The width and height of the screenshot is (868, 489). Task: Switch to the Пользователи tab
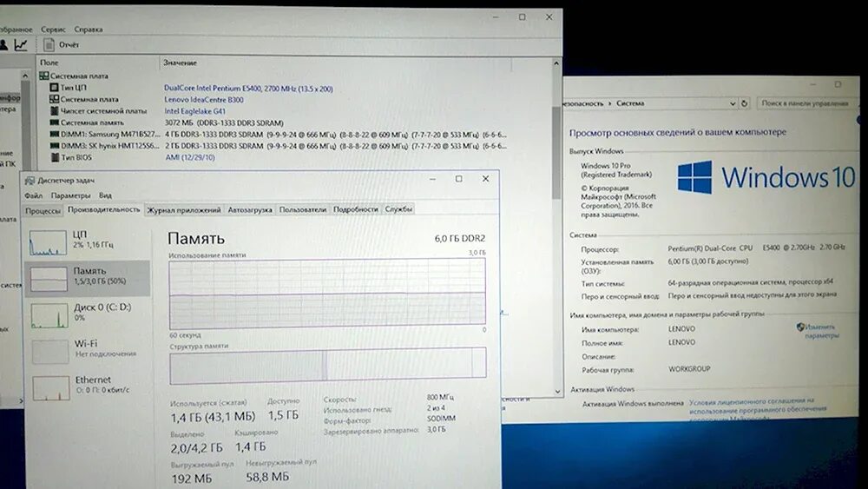(303, 209)
